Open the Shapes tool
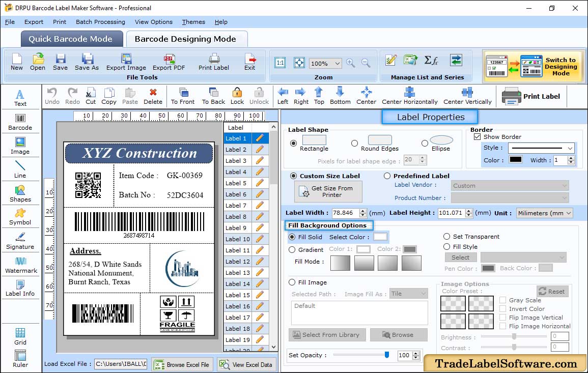The width and height of the screenshot is (588, 373). 20,194
